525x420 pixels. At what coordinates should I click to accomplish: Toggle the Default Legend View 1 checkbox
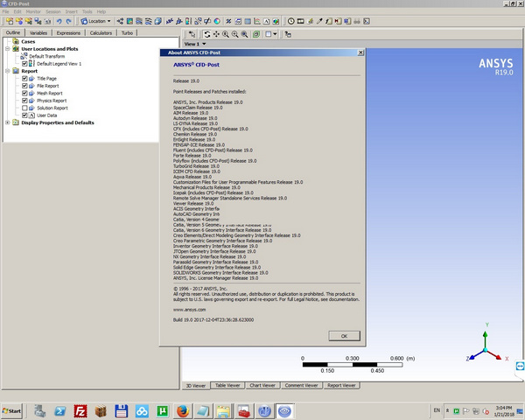coord(24,64)
